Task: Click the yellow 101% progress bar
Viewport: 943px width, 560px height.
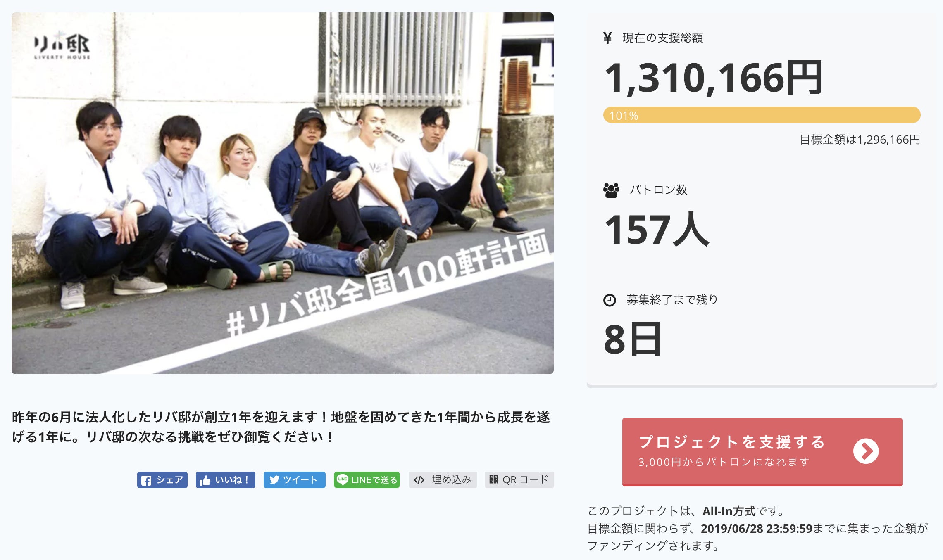Action: (x=762, y=115)
